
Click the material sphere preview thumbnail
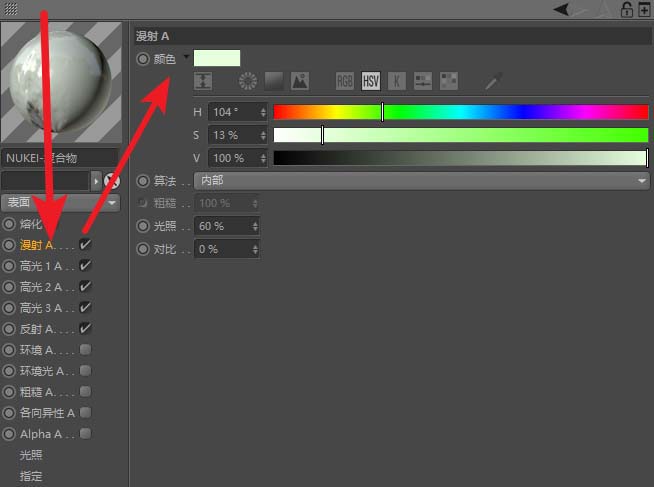tap(61, 83)
